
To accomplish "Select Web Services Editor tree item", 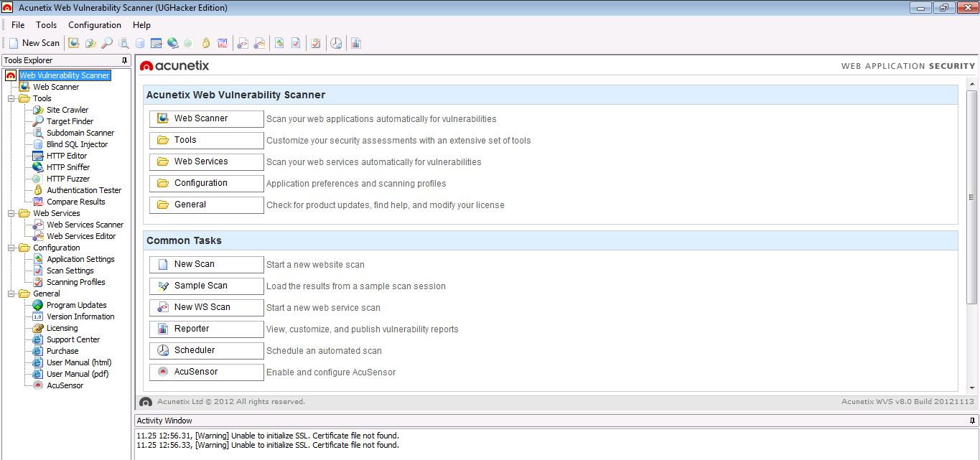I will point(81,236).
